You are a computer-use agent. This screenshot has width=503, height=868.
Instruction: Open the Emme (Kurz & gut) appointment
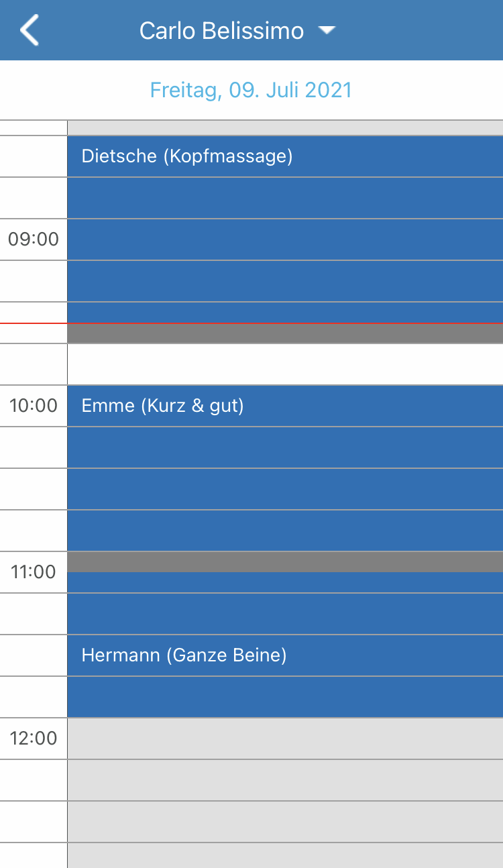162,406
